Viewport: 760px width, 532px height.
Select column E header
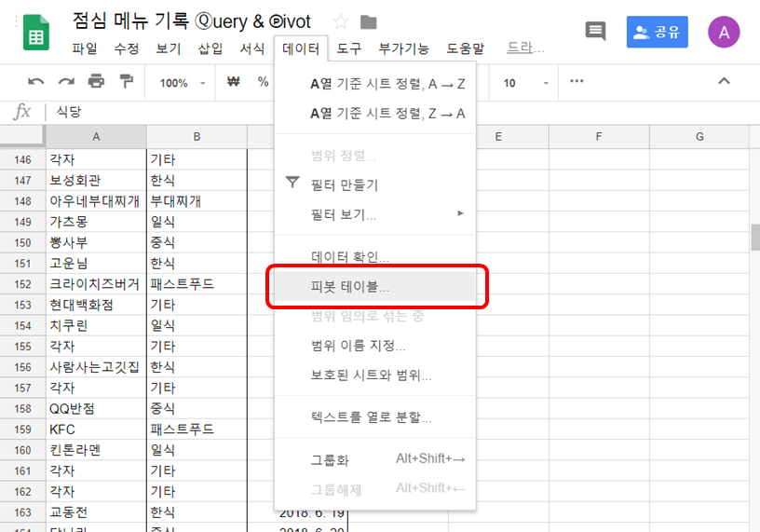coord(498,137)
